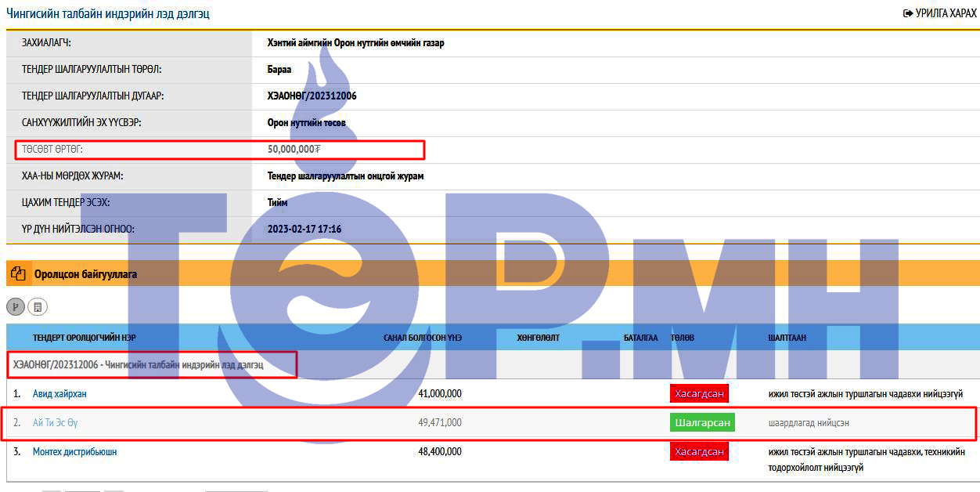This screenshot has height=492, width=980.
Task: Click the round document list icon
Action: tap(38, 307)
